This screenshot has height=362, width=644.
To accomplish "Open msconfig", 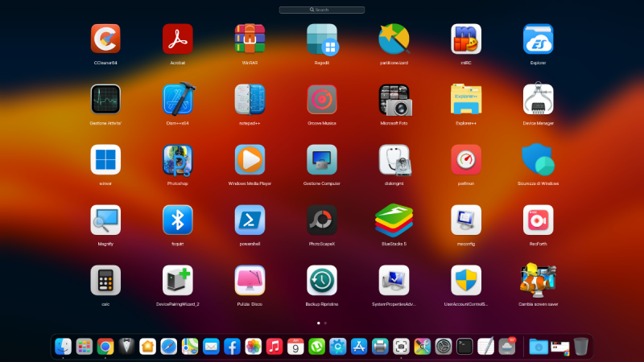I will [x=466, y=220].
